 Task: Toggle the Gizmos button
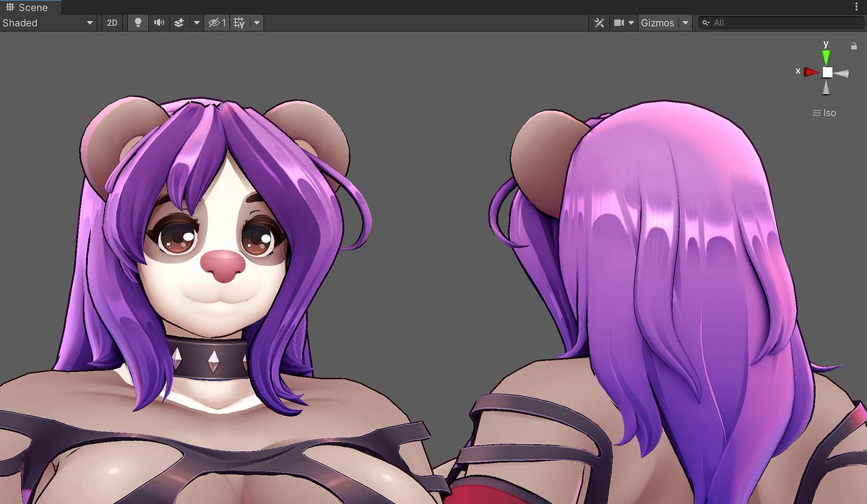tap(657, 23)
